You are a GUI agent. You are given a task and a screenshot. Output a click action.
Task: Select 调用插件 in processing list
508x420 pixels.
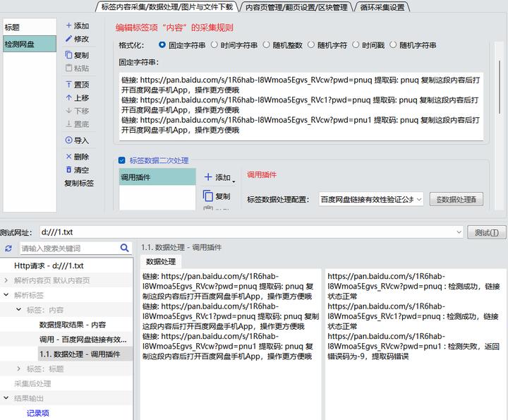157,177
